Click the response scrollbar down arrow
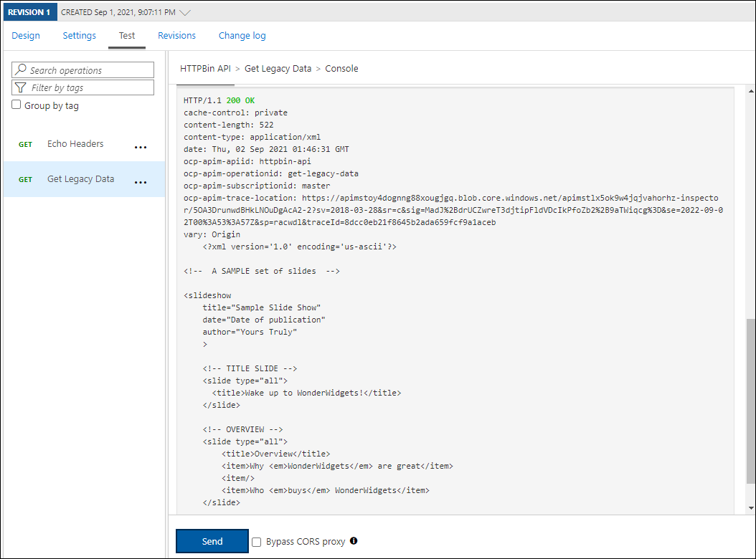756x559 pixels. pyautogui.click(x=750, y=507)
